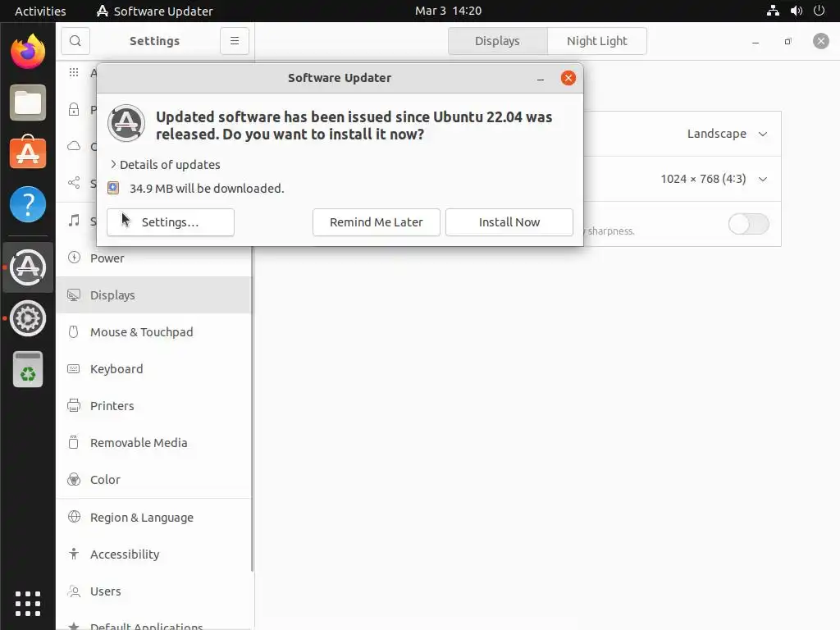Minimize the Settings window
This screenshot has width=840, height=630.
tap(756, 41)
